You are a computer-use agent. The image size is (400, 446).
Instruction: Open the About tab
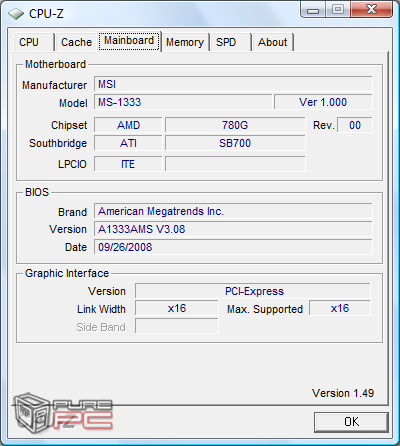pos(272,42)
